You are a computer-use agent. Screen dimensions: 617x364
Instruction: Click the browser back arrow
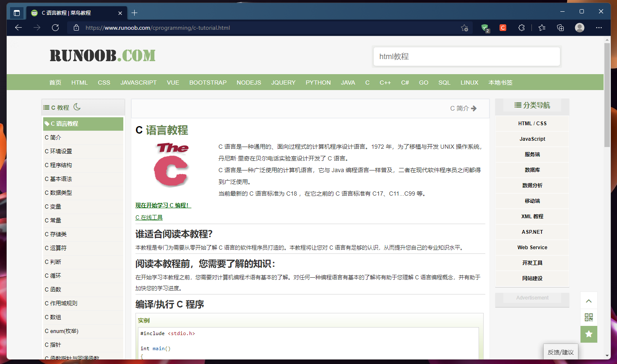tap(18, 28)
